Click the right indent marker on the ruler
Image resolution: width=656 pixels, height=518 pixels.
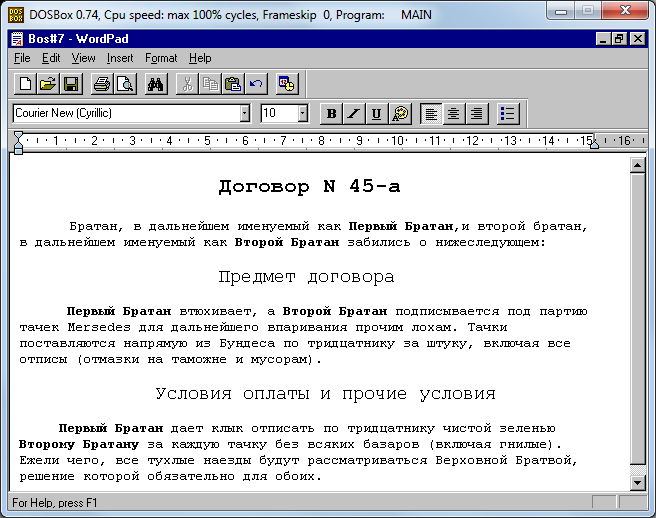pos(594,144)
